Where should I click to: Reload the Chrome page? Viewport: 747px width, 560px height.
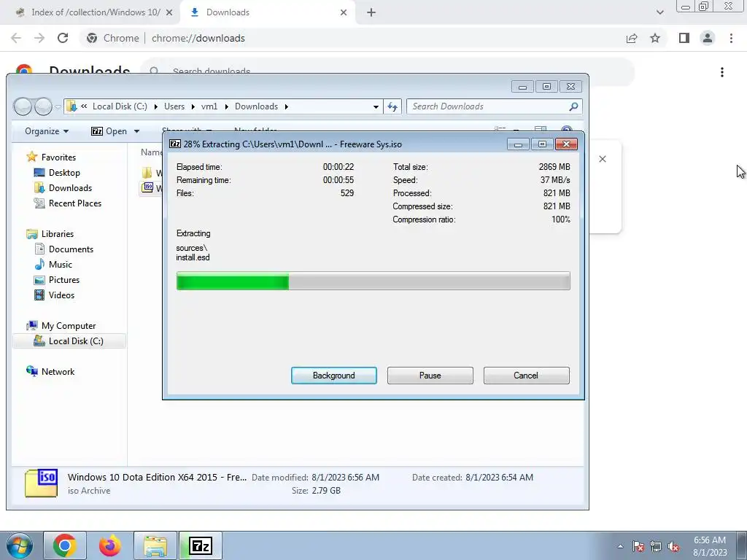63,38
